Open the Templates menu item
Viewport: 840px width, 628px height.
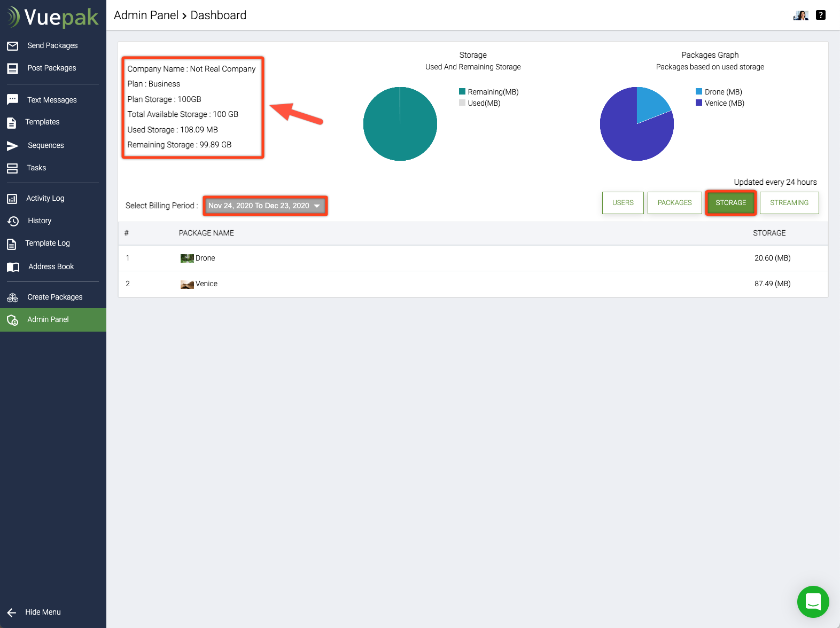(x=42, y=122)
